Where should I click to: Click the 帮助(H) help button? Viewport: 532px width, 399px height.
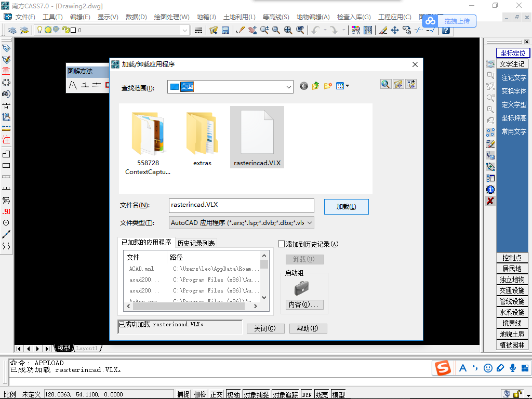pos(308,328)
